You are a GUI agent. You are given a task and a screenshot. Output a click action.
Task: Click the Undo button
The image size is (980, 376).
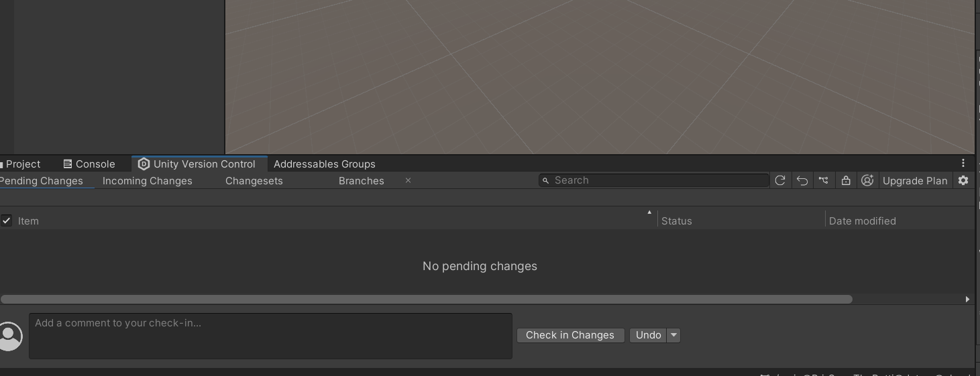point(649,335)
